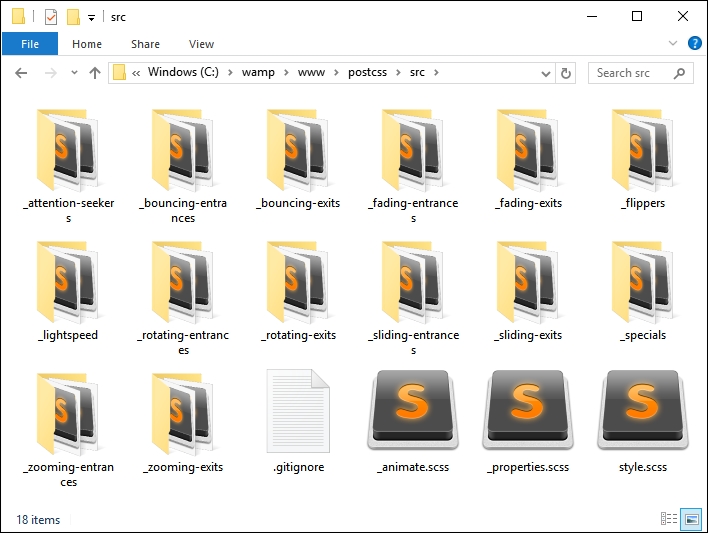Open the Customize Quick Access Toolbar dropdown

click(91, 18)
